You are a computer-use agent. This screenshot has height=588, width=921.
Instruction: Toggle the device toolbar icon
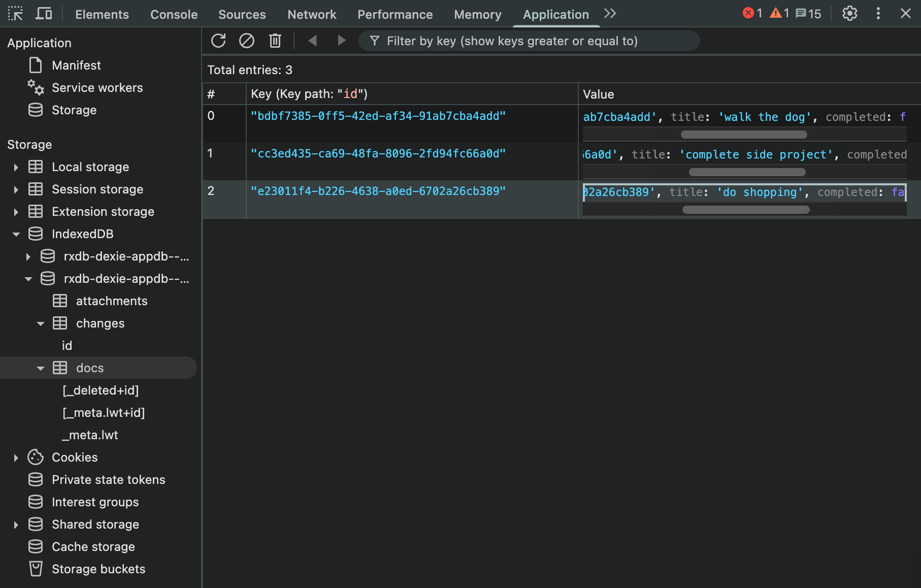[44, 14]
